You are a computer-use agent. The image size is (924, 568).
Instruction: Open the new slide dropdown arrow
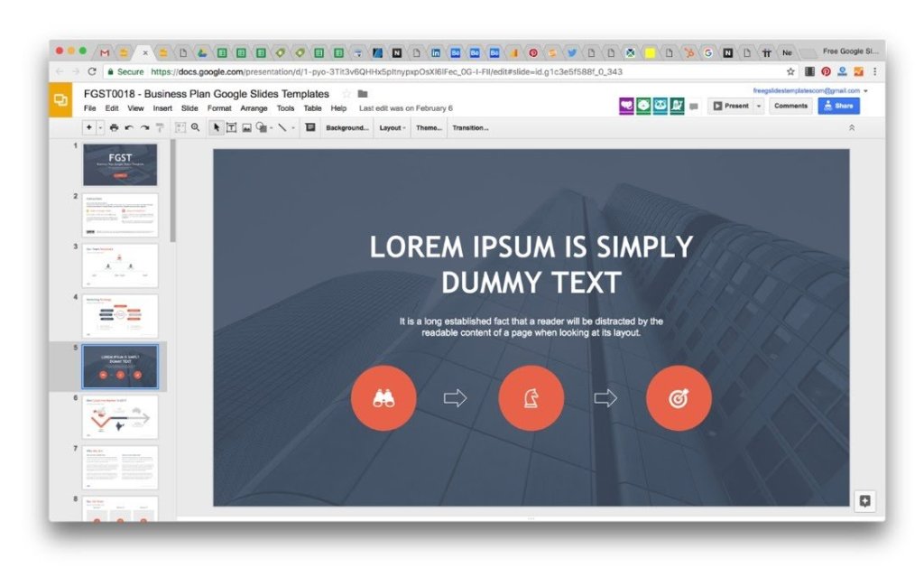[100, 128]
